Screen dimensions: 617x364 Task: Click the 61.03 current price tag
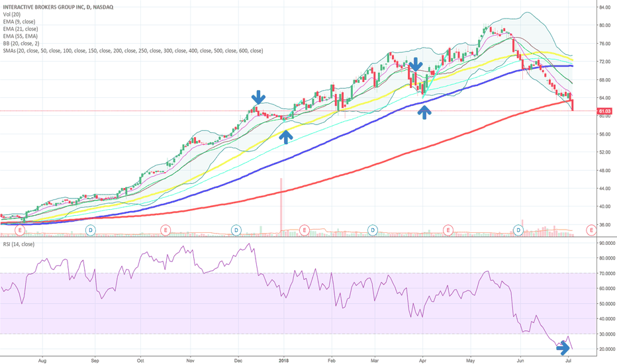pyautogui.click(x=604, y=111)
